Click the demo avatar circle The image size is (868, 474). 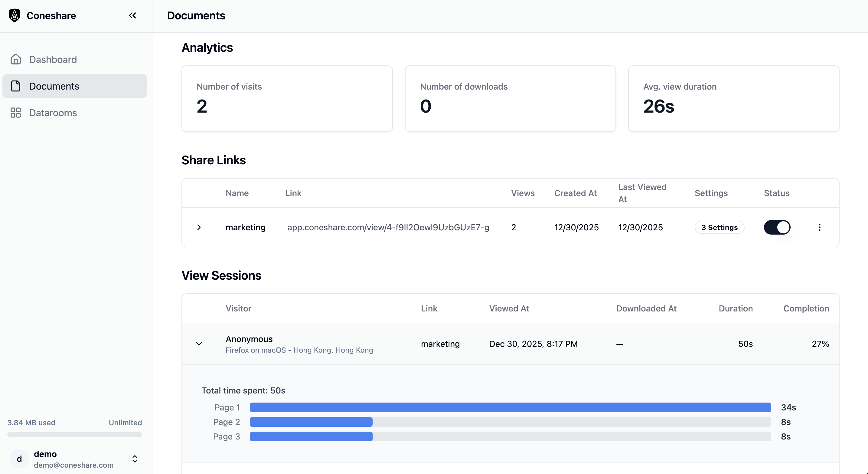click(x=19, y=459)
